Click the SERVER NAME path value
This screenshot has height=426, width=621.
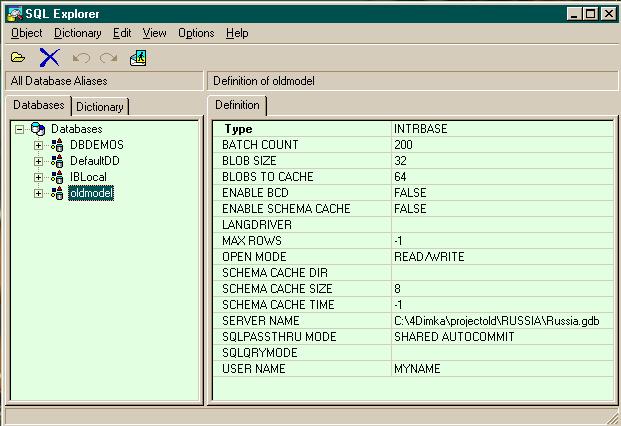[x=497, y=321]
